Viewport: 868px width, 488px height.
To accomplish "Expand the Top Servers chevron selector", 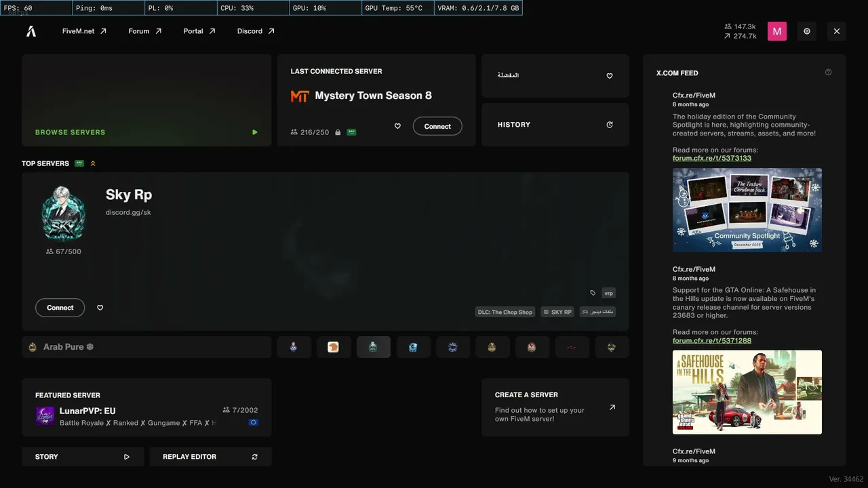I will [93, 163].
